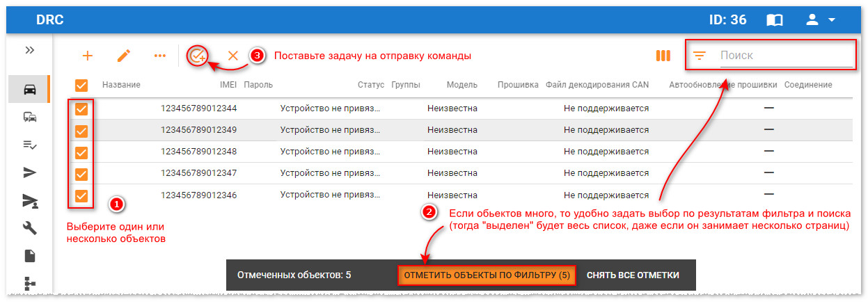Image resolution: width=868 pixels, height=306 pixels.
Task: Click ОТМЕТИТЬ ОБЪЕКТЫ ПО ФИЛЬТРУ (5) button
Action: coord(487,275)
